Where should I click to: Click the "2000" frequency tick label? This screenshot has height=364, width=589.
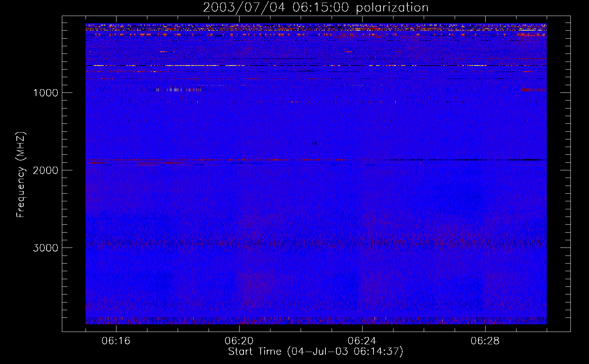(x=46, y=170)
